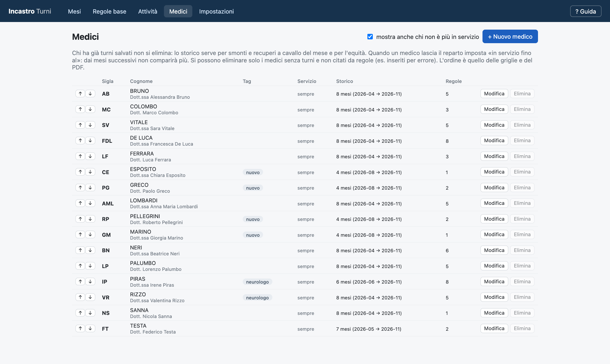Click the Cognome column header
The height and width of the screenshot is (364, 610).
[x=141, y=81]
